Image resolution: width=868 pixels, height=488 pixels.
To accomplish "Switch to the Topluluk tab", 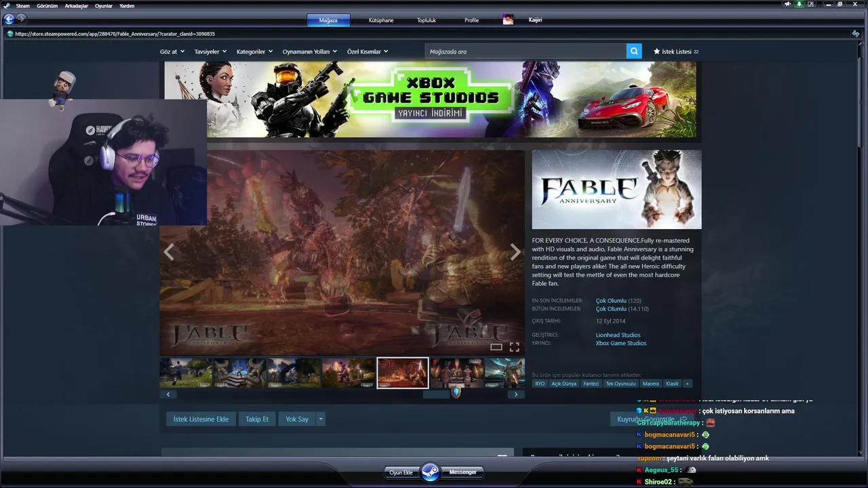I will 427,20.
